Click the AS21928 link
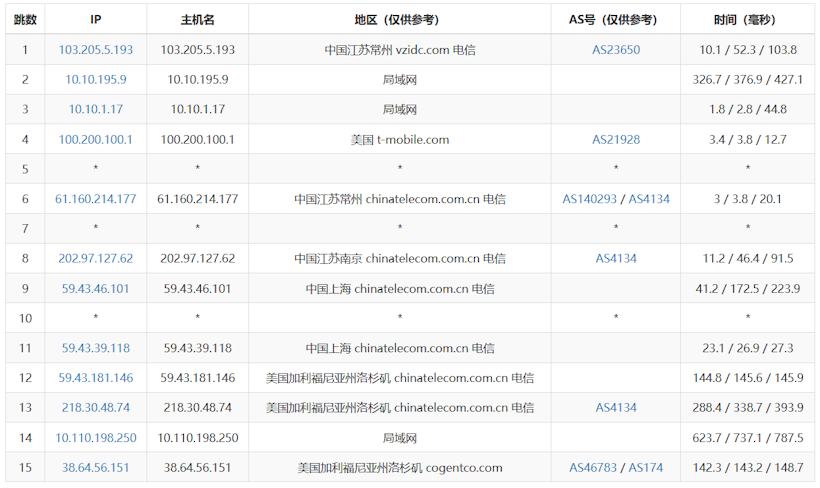This screenshot has height=488, width=820. pyautogui.click(x=616, y=139)
